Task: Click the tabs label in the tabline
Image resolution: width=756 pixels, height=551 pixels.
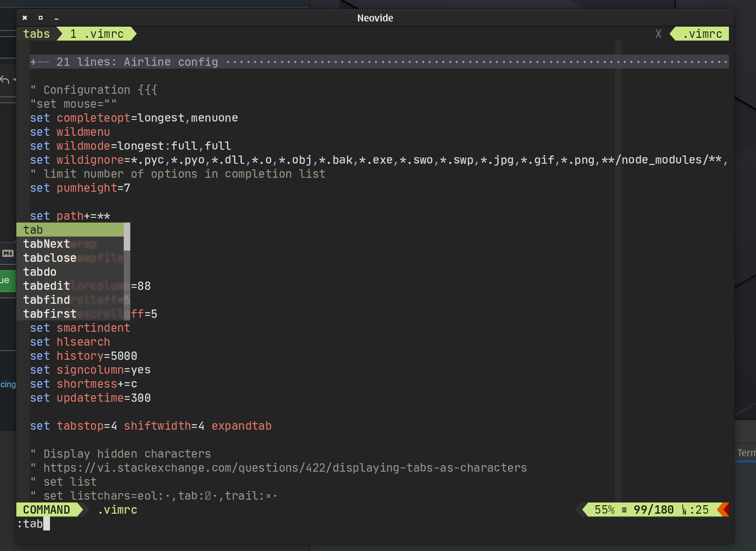Action: tap(36, 34)
